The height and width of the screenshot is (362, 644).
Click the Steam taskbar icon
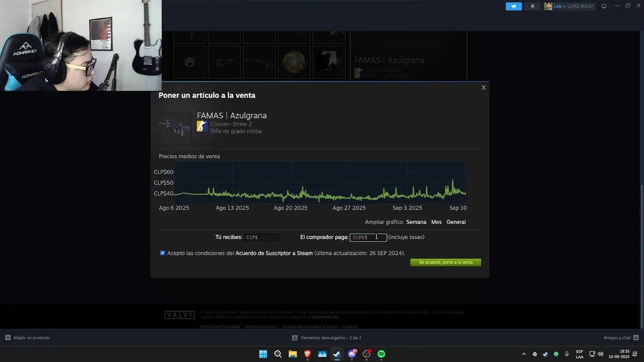click(x=337, y=354)
